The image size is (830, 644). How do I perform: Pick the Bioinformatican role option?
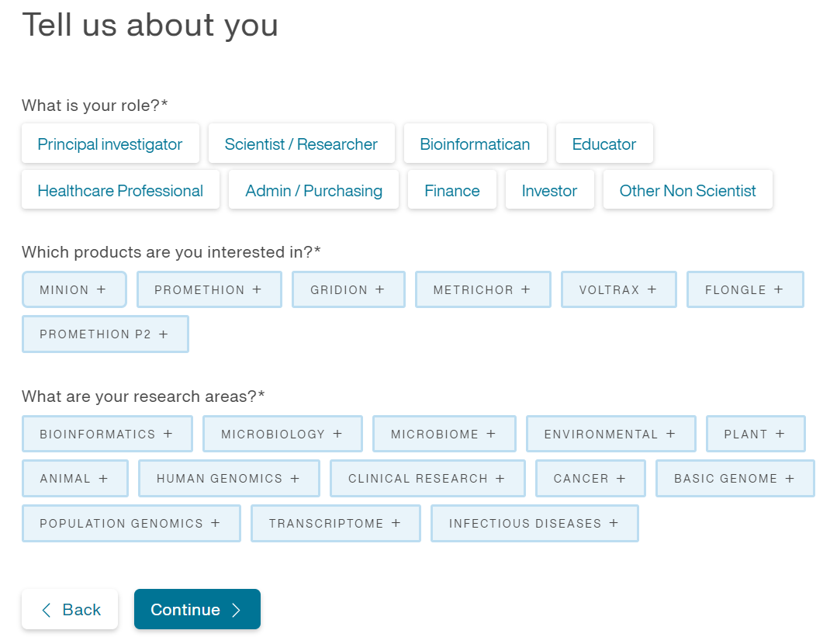(475, 144)
